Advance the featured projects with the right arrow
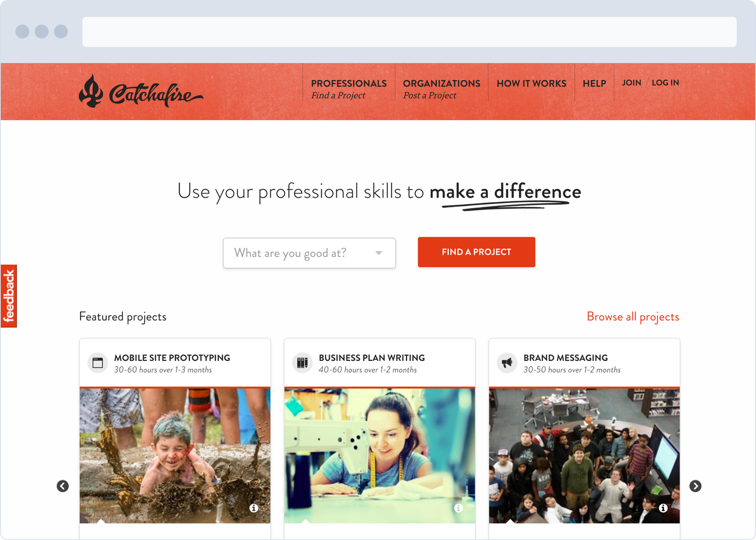The image size is (756, 540). [695, 486]
